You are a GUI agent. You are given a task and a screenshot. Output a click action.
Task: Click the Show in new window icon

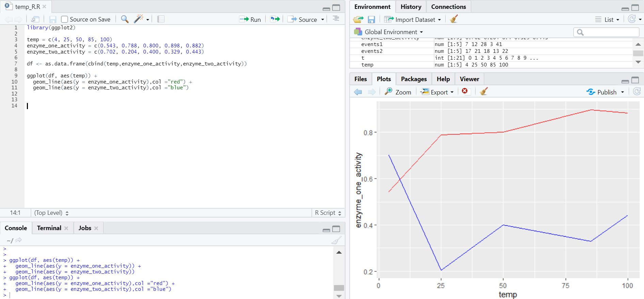35,19
